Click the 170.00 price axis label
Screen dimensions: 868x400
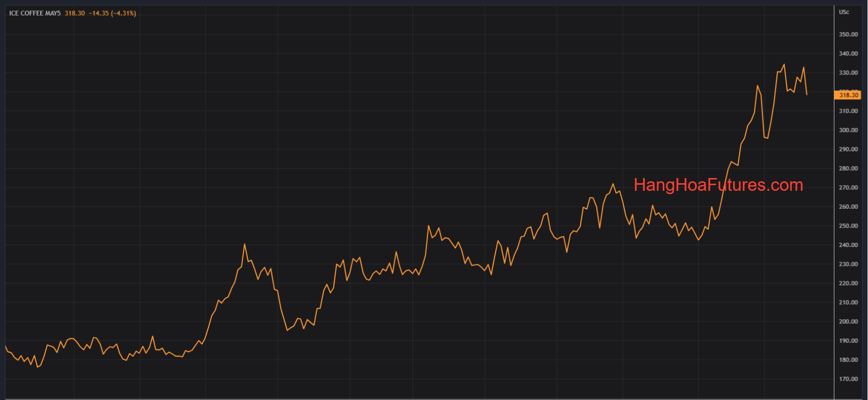click(x=848, y=379)
